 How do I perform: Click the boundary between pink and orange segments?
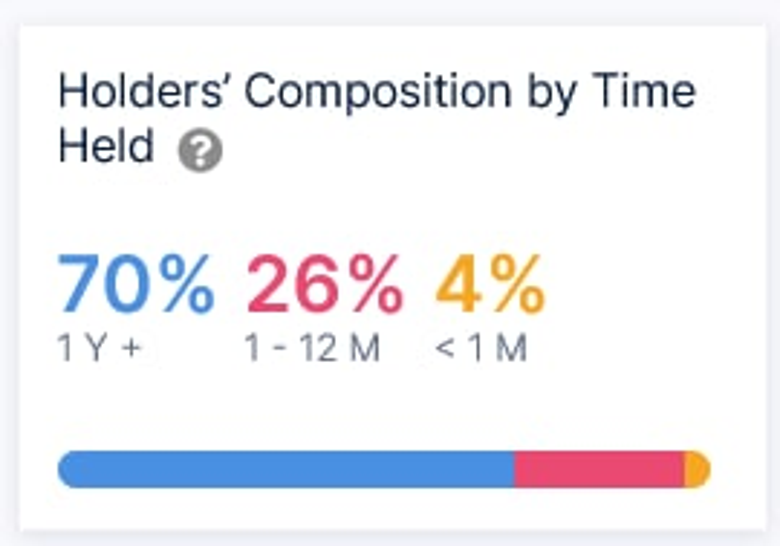[684, 469]
